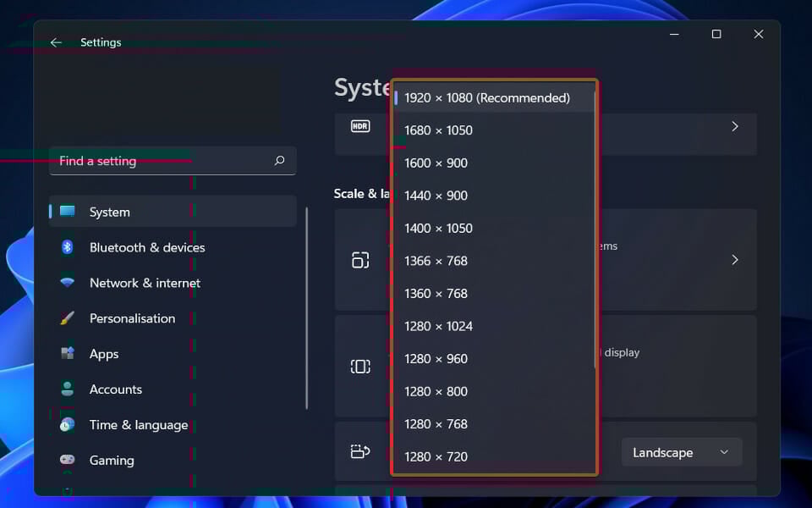Go back using the Settings back arrow

point(56,42)
